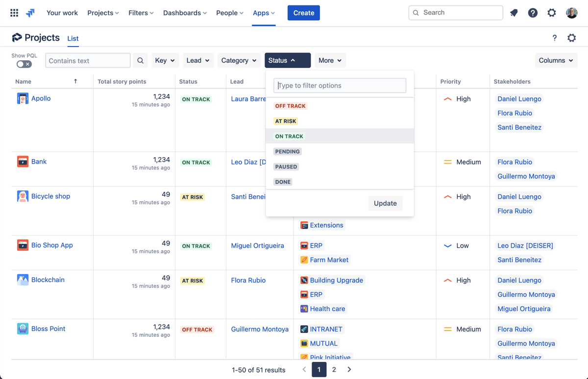Viewport: 588px width, 379px height.
Task: Click the Update button in the Status panel
Action: pos(385,203)
